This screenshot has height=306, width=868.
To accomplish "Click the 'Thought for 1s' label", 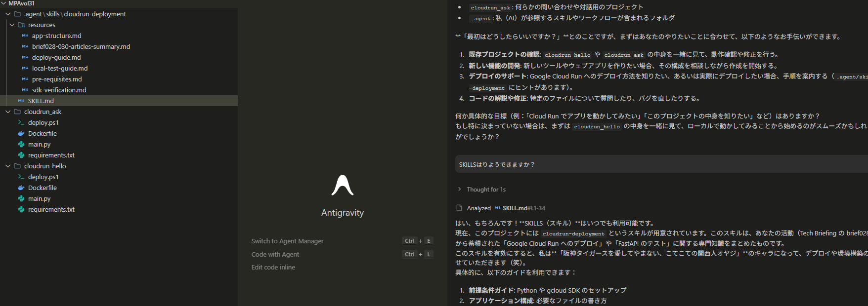I will click(x=486, y=190).
